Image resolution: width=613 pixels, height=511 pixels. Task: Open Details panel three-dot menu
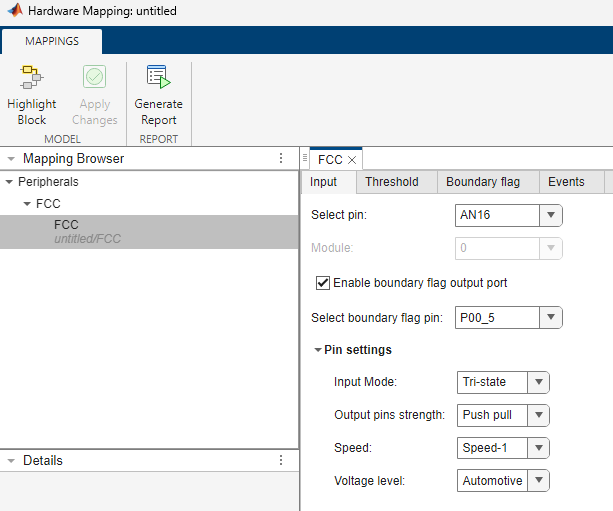pos(281,461)
